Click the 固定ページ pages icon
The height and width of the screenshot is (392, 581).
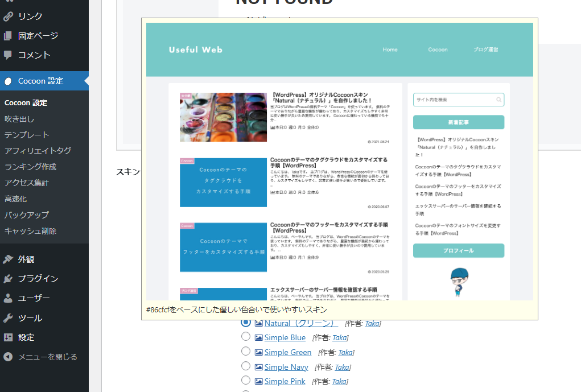point(8,36)
